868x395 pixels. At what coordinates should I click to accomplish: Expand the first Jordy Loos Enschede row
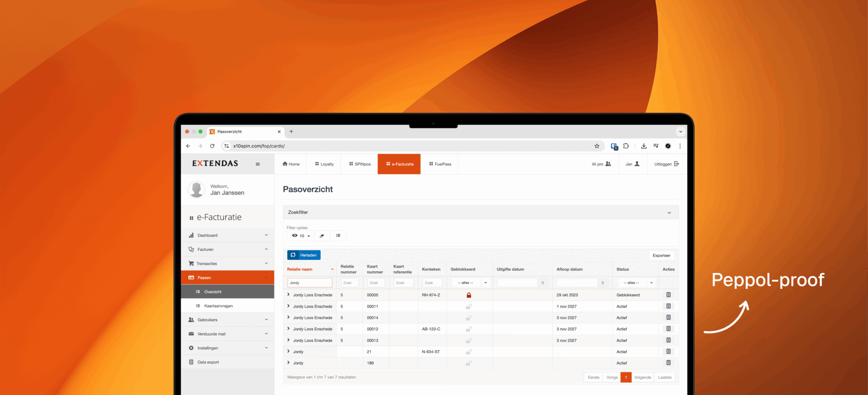(x=289, y=295)
